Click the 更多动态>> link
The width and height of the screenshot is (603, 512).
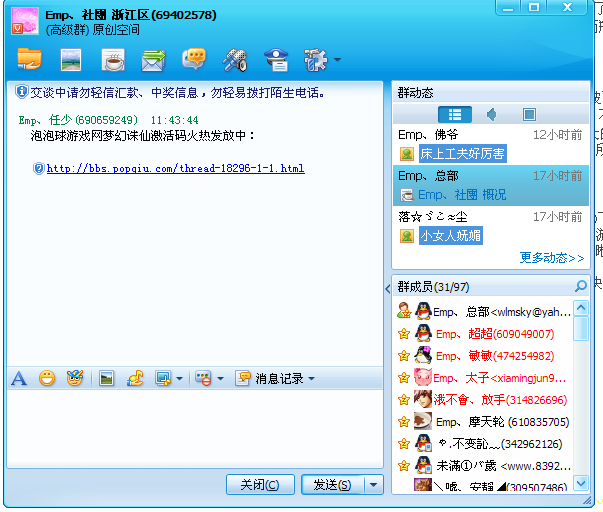click(551, 258)
